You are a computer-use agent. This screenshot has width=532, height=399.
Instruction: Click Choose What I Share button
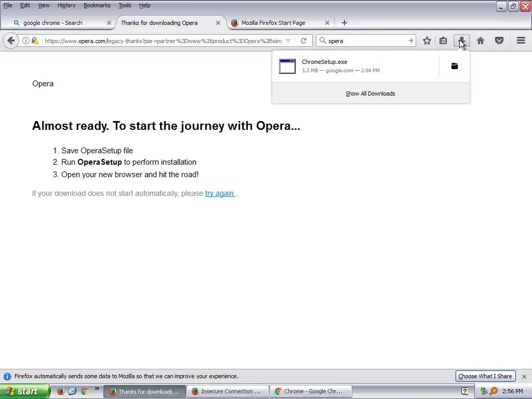coord(485,376)
